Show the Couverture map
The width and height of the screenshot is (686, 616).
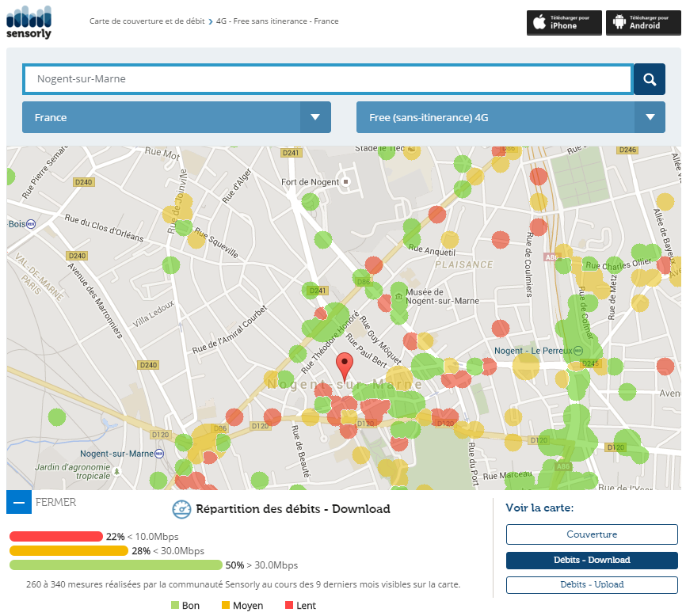(592, 534)
